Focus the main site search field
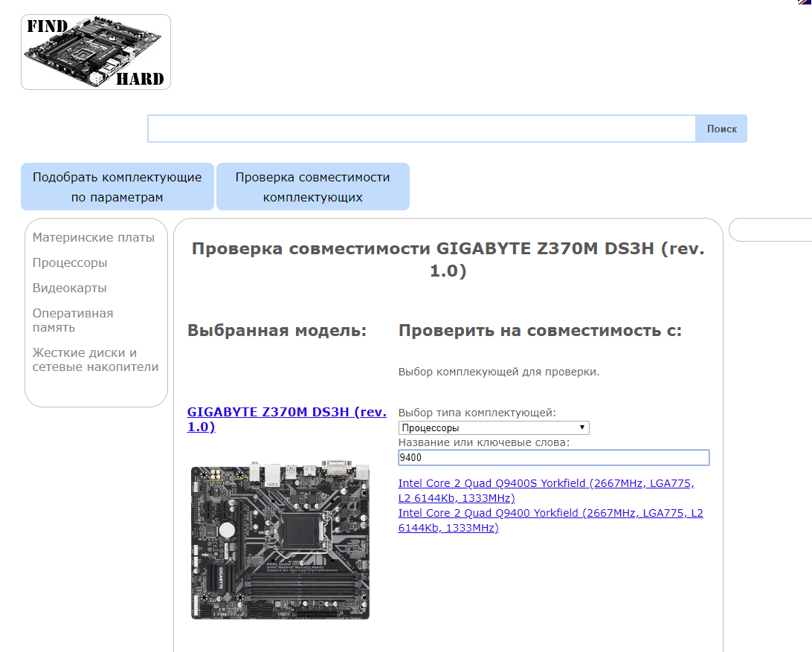This screenshot has height=652, width=812. pos(422,129)
